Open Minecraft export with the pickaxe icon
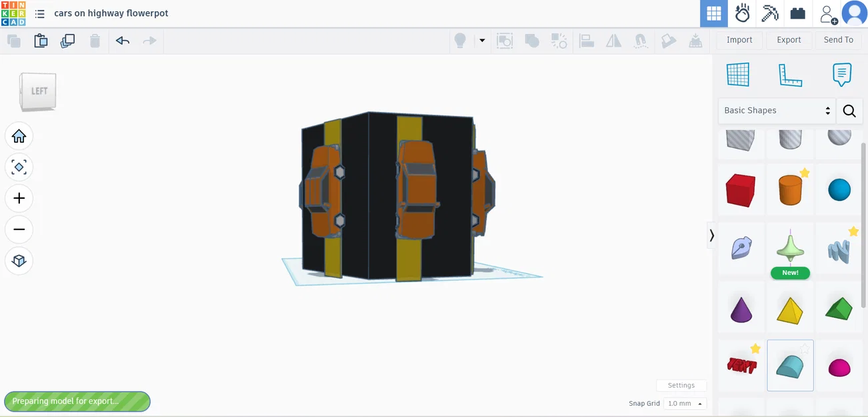Viewport: 868px width, 417px height. coord(770,13)
